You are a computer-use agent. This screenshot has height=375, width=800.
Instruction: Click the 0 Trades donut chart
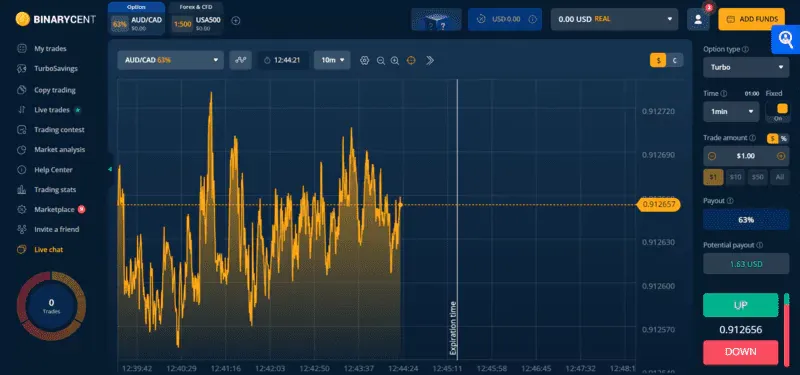pos(52,306)
